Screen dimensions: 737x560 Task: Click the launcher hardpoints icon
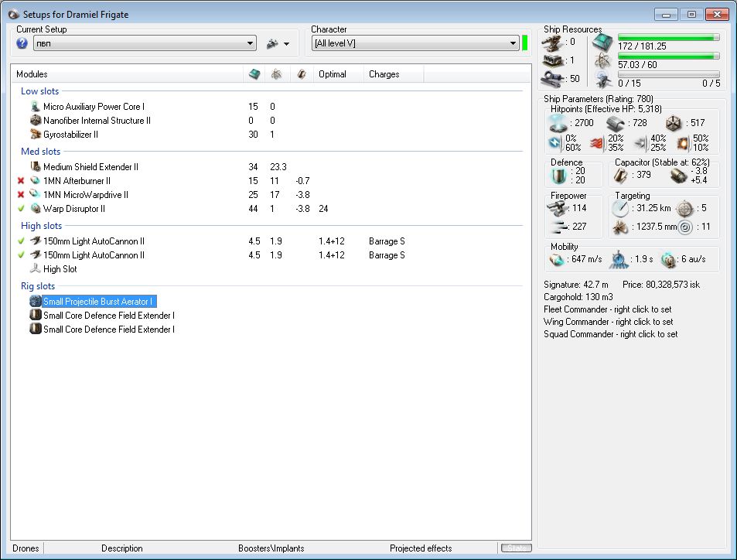[x=553, y=60]
